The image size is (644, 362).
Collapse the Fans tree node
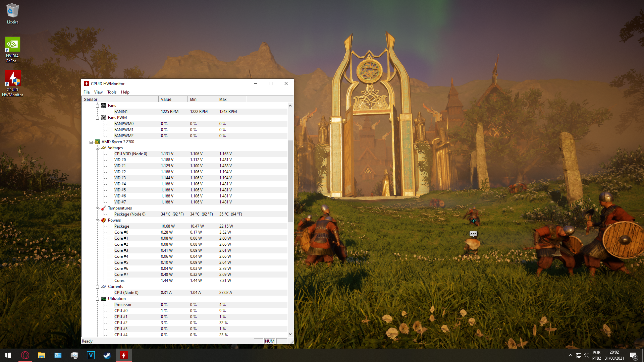[97, 106]
